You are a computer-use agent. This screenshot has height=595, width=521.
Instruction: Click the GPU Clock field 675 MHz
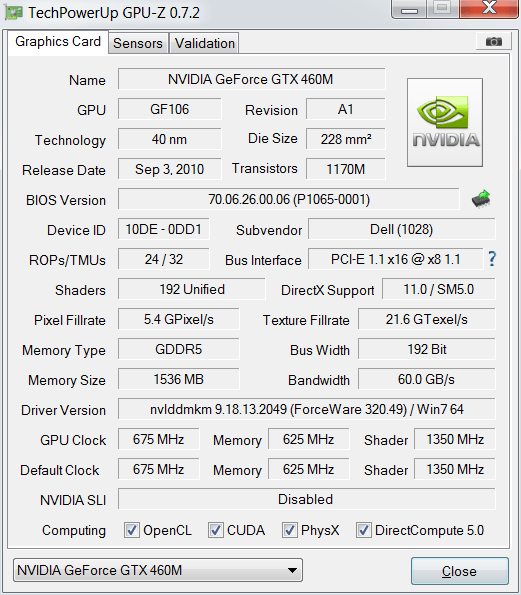(158, 439)
